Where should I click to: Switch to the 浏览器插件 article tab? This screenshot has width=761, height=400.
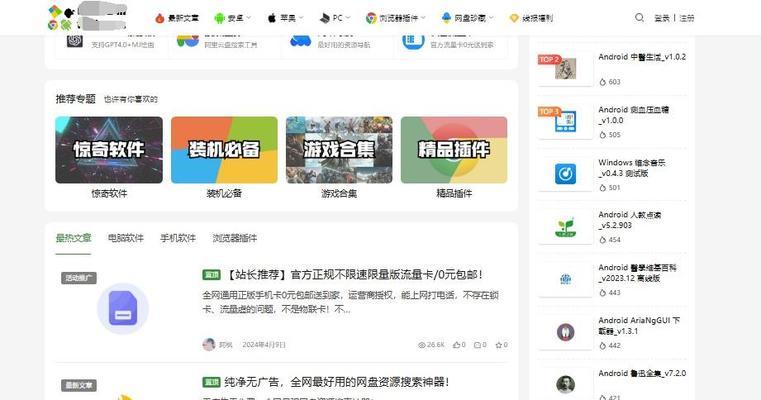234,238
